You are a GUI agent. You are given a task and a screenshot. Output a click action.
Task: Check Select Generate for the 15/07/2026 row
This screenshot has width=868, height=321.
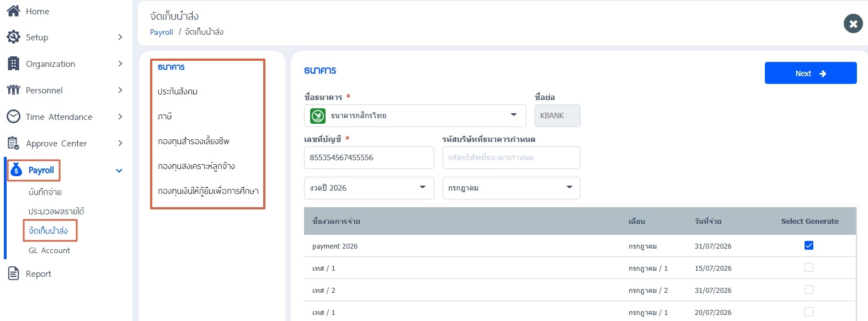click(x=809, y=267)
